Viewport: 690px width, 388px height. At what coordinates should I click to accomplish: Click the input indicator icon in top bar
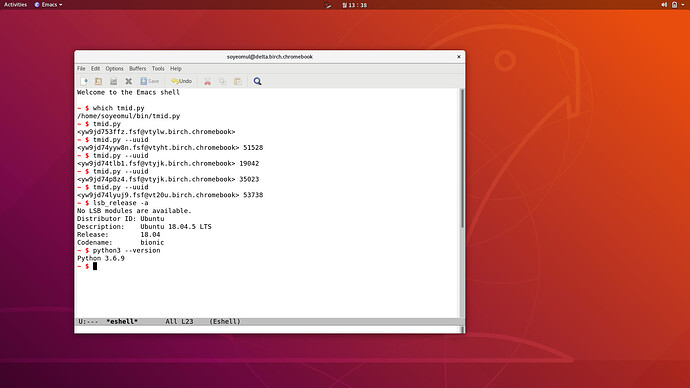pos(327,5)
